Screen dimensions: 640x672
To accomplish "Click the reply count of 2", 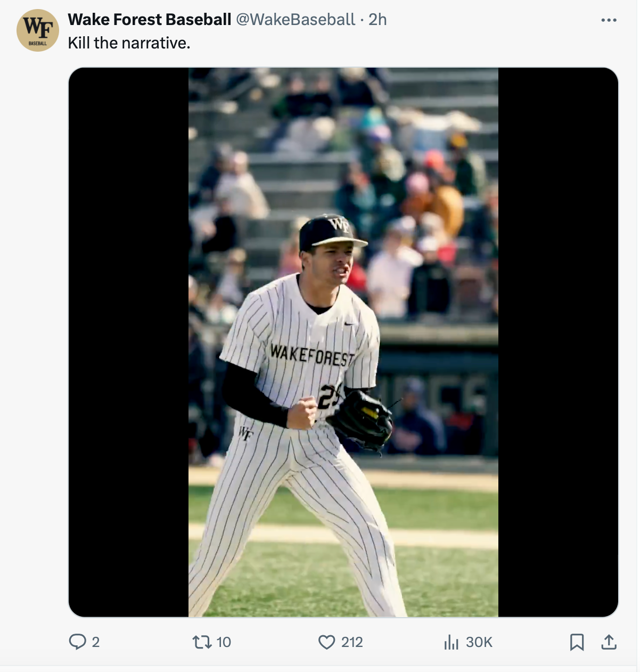I will [x=96, y=642].
